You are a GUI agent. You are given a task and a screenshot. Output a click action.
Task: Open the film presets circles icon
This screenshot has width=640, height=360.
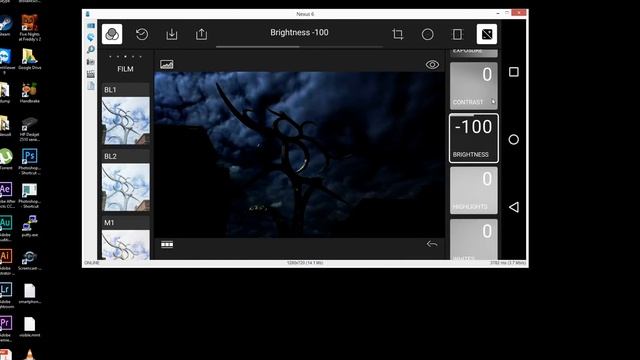[x=112, y=34]
